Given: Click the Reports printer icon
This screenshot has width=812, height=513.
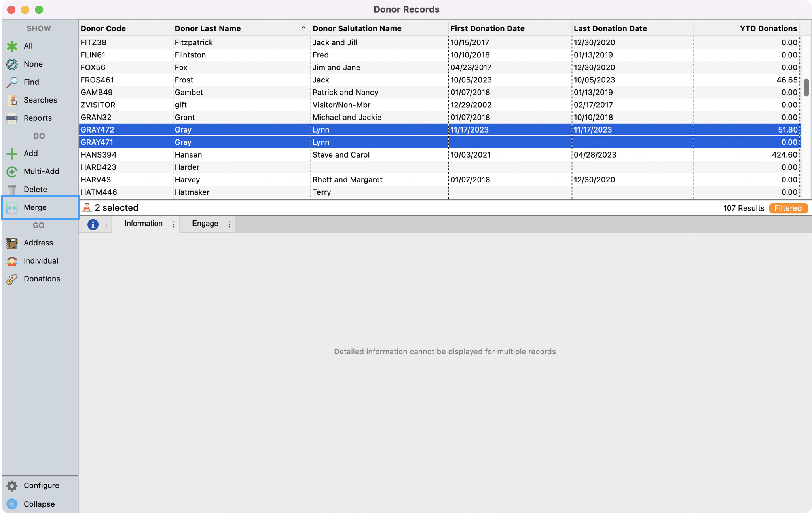Looking at the screenshot, I should pos(12,118).
